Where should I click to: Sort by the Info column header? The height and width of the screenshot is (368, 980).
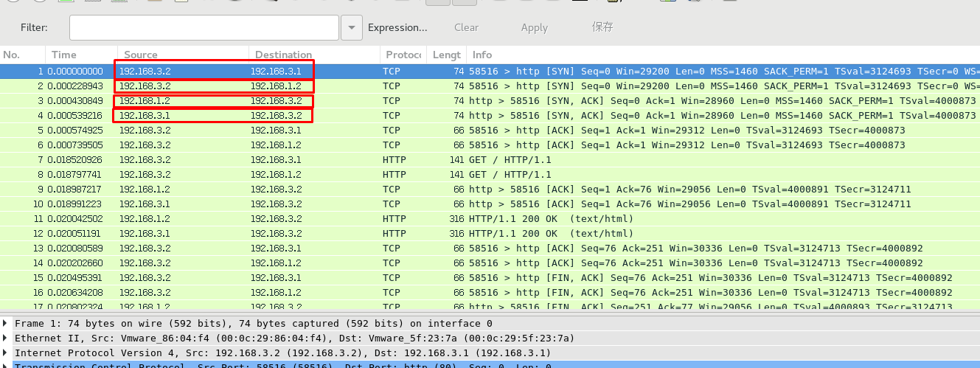pyautogui.click(x=482, y=55)
